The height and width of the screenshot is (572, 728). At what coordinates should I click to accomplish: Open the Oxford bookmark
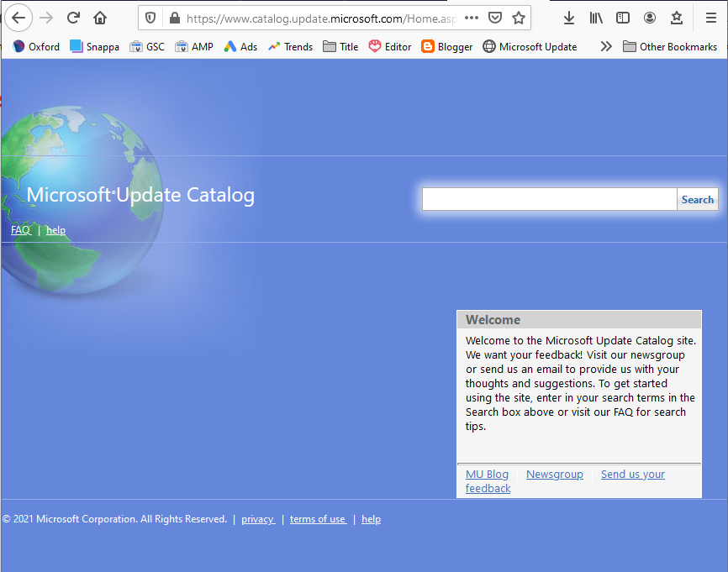[36, 47]
